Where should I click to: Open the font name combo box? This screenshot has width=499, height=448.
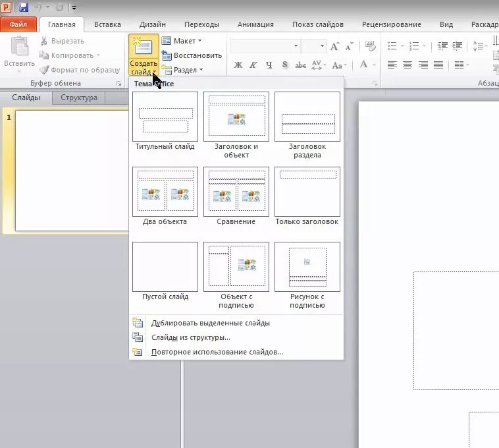coord(265,46)
